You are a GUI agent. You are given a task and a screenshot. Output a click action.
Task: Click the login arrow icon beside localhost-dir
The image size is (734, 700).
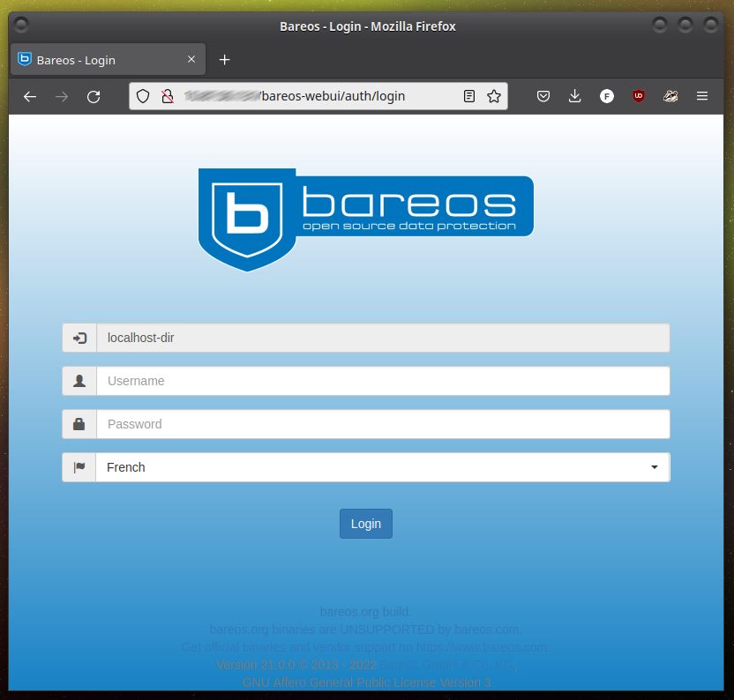tap(79, 338)
